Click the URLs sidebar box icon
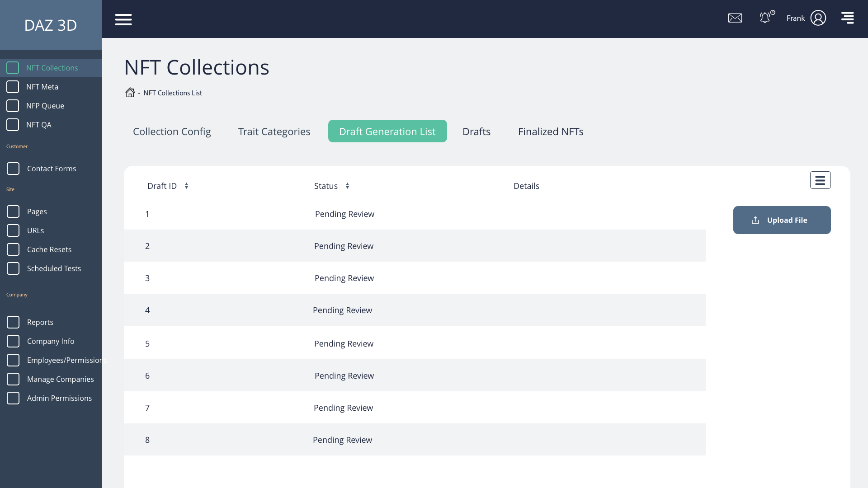 point(13,230)
